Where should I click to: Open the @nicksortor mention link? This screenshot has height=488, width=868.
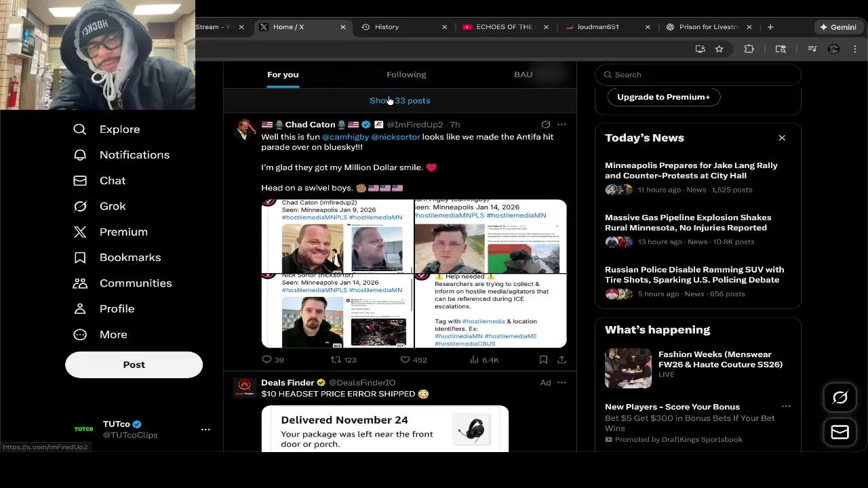395,137
